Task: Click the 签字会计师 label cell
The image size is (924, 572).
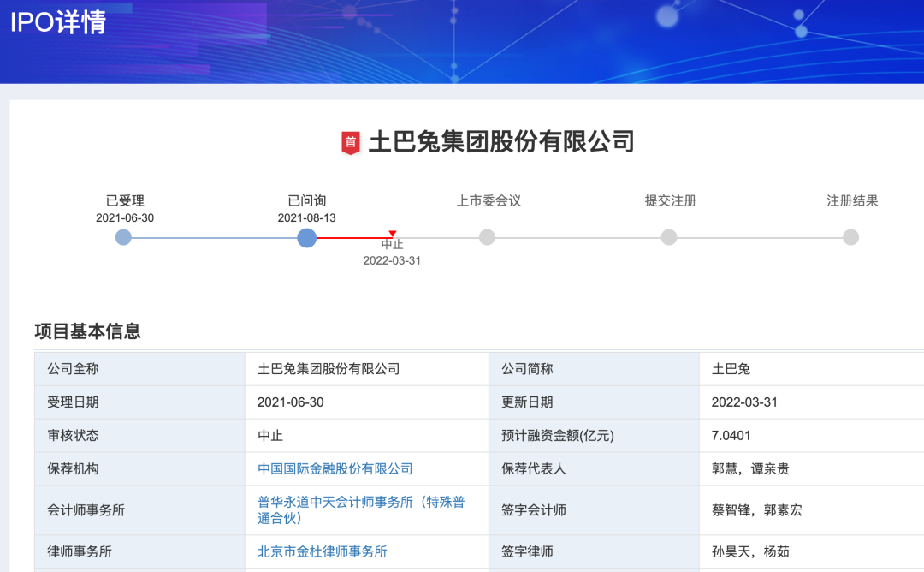Action: point(594,510)
